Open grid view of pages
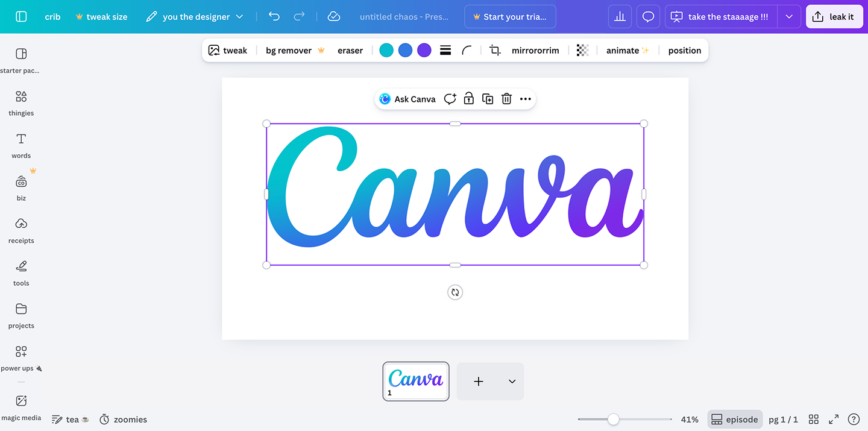 click(x=813, y=420)
